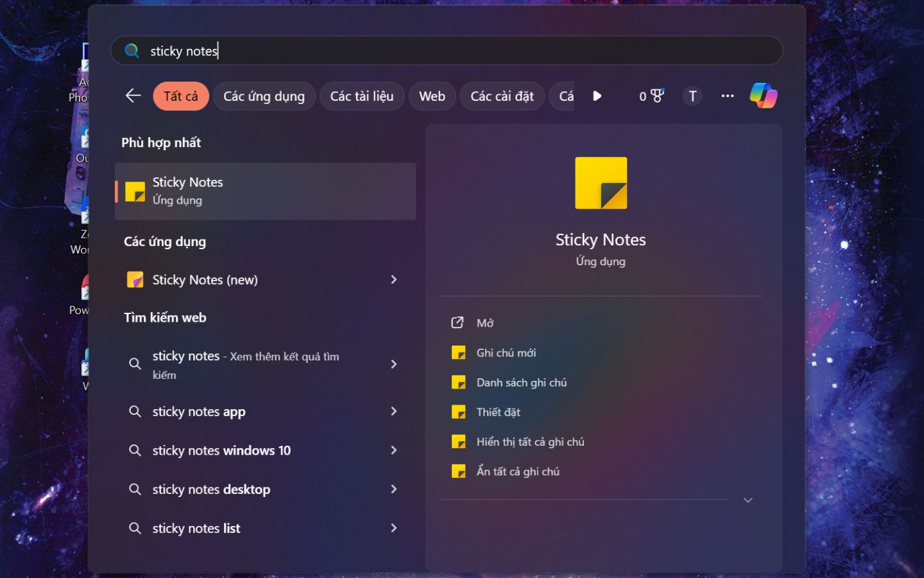
Task: Click the Copilot icon in search panel
Action: pos(763,96)
